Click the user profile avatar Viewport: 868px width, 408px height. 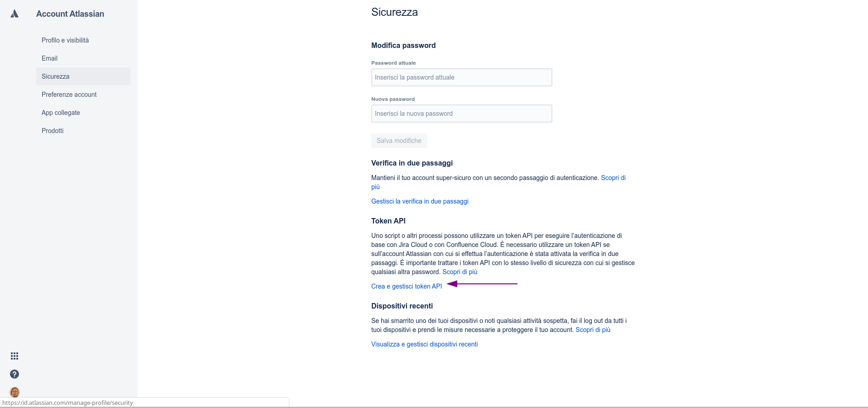14,392
